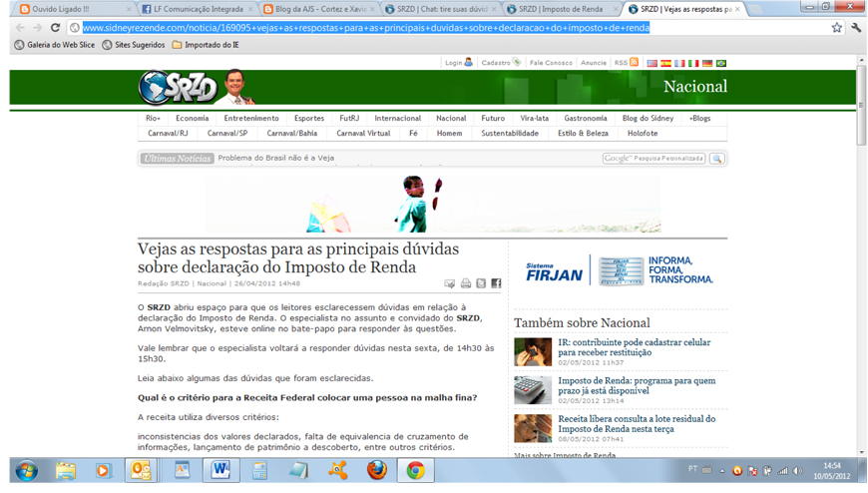Click the Firjan advertisement banner
The height and width of the screenshot is (493, 868).
(620, 270)
